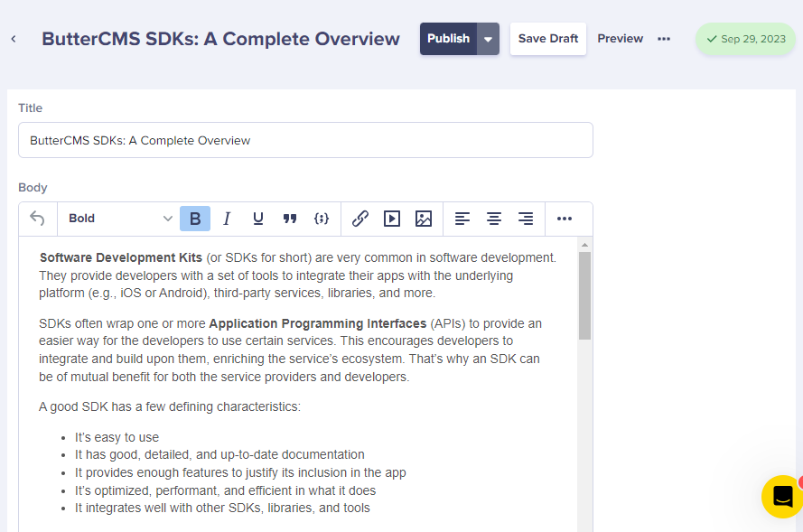Click into the Title input field
803x532 pixels.
point(305,140)
